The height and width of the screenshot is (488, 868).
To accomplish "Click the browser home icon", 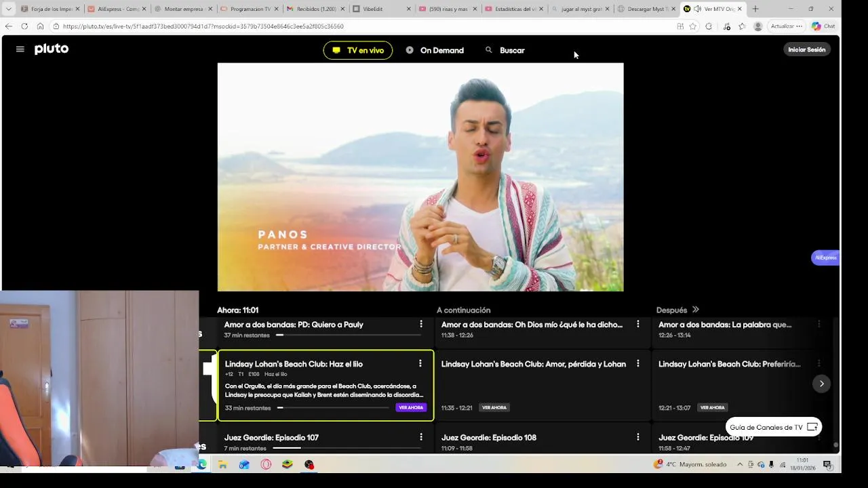I will tap(40, 26).
